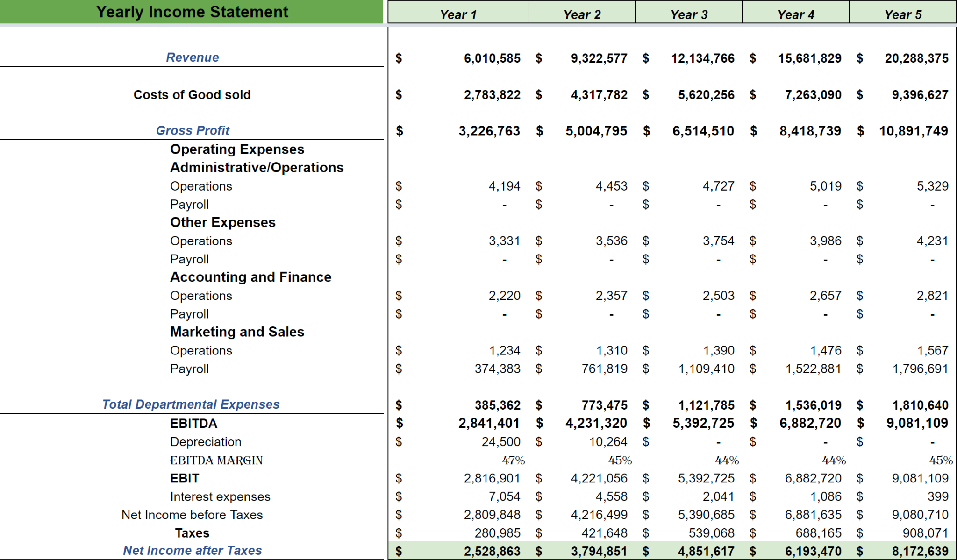Click the Year 2 column header
The height and width of the screenshot is (560, 957).
point(582,12)
